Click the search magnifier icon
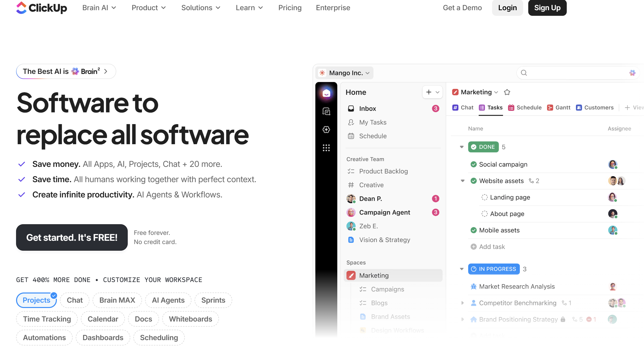The width and height of the screenshot is (644, 347). [524, 73]
